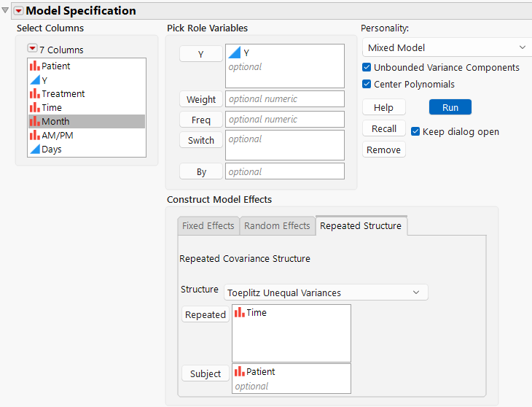Open the Random Effects tab
Screen dimensions: 532x407
[x=277, y=226]
